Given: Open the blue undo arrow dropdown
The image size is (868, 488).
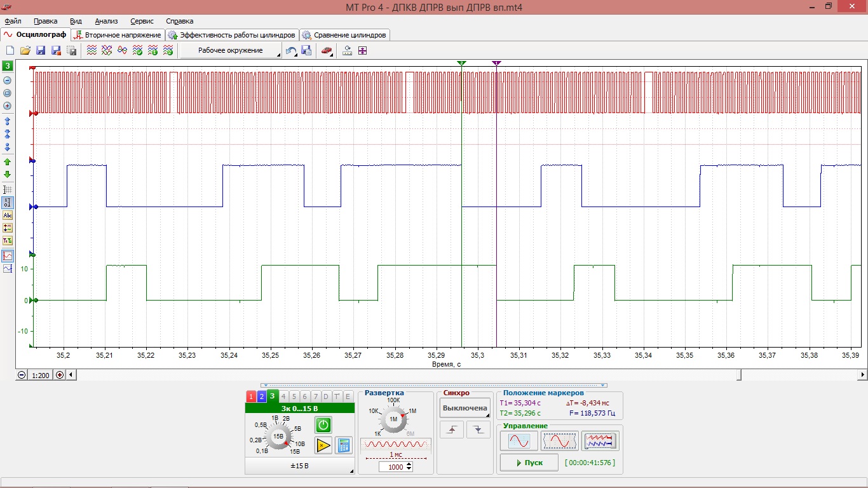Looking at the screenshot, I should point(291,51).
